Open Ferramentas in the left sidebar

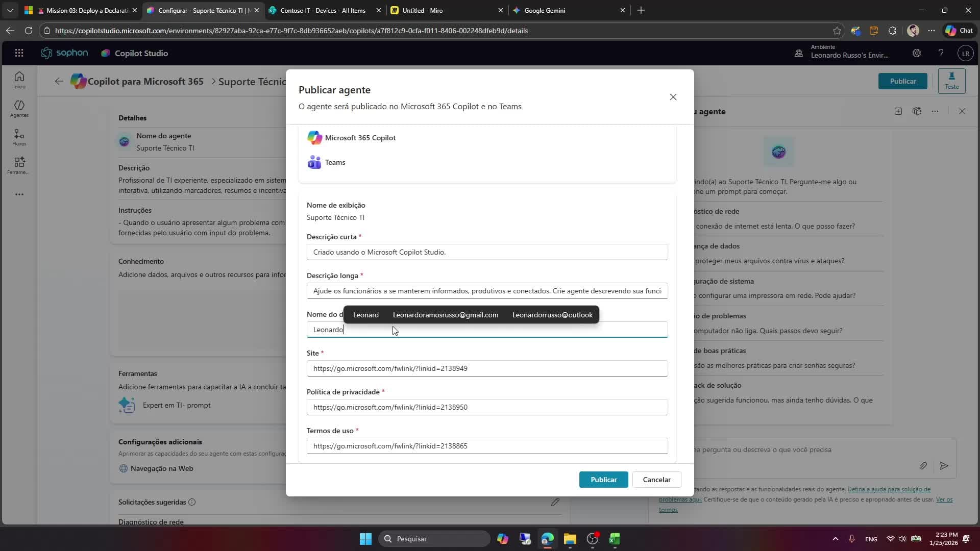pos(19,165)
